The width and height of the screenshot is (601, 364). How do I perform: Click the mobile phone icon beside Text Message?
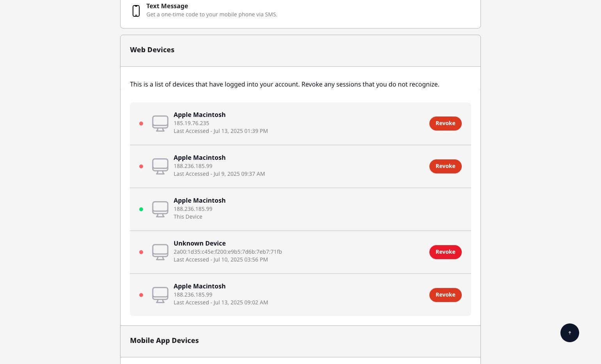(136, 11)
